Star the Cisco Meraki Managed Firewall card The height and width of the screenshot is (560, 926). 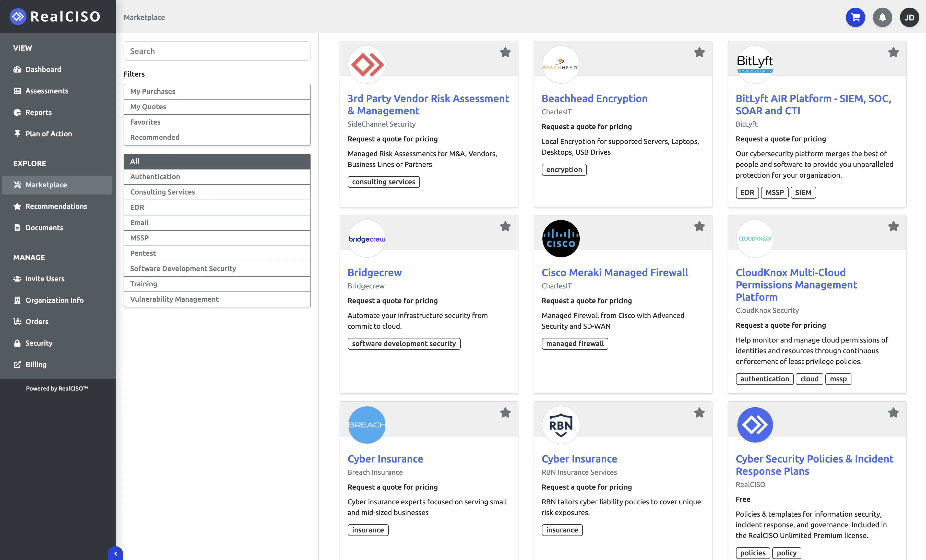coord(699,226)
